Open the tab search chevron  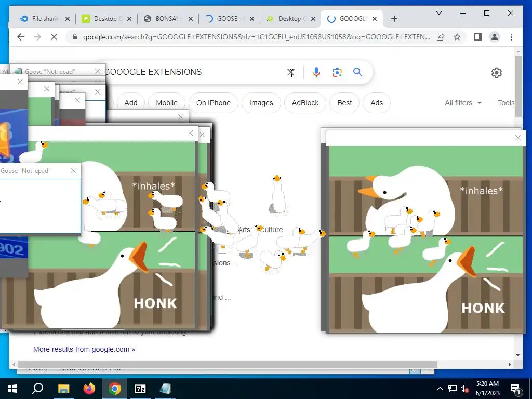[438, 13]
